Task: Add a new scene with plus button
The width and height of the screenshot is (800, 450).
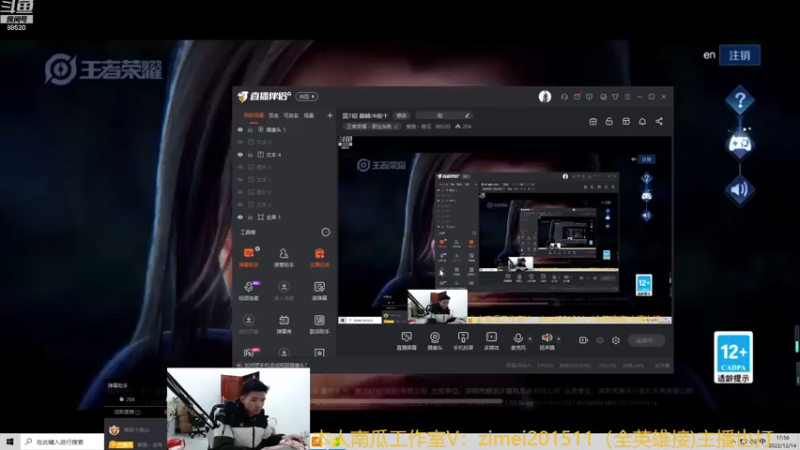Action: (x=330, y=115)
